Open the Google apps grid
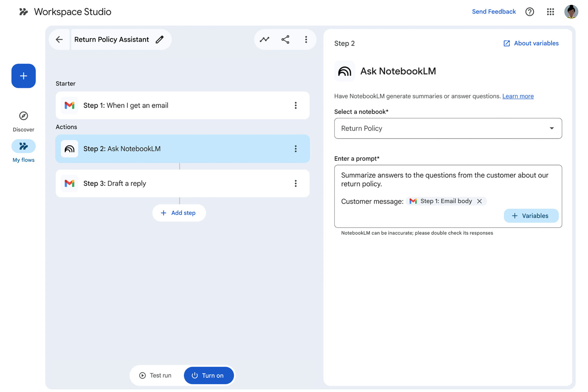This screenshot has height=392, width=588. [x=550, y=12]
